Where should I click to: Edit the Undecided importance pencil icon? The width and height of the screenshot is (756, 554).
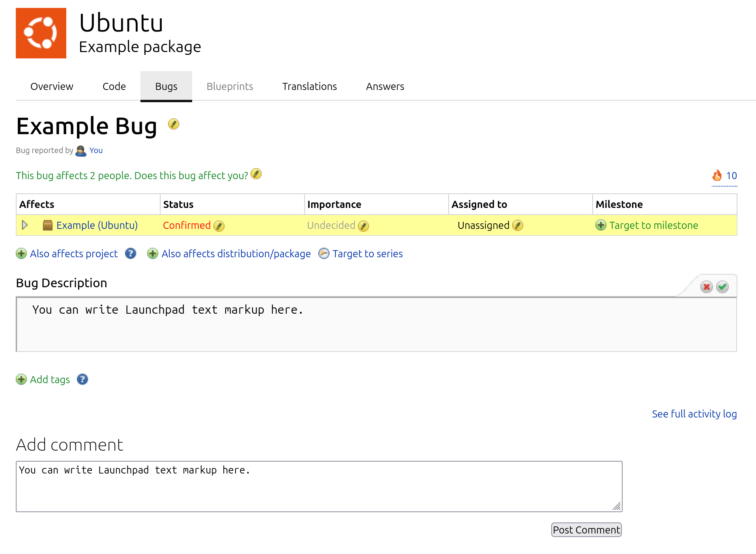point(363,226)
